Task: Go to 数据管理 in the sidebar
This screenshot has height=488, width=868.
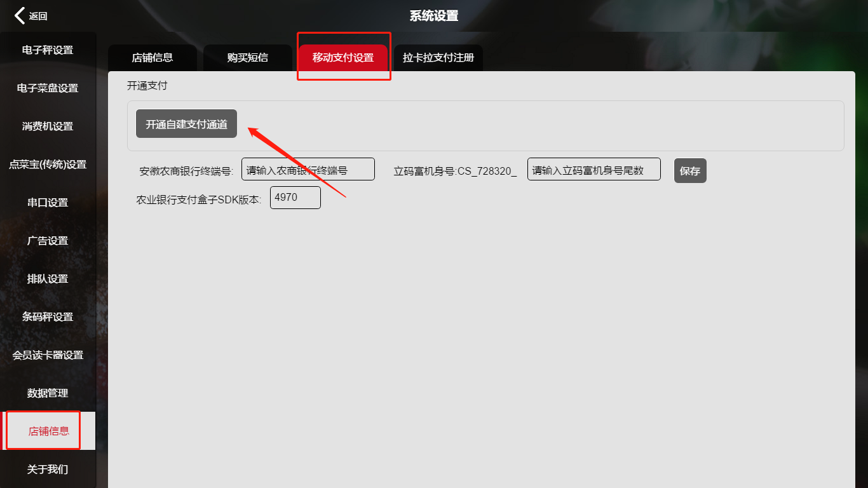Action: point(48,393)
